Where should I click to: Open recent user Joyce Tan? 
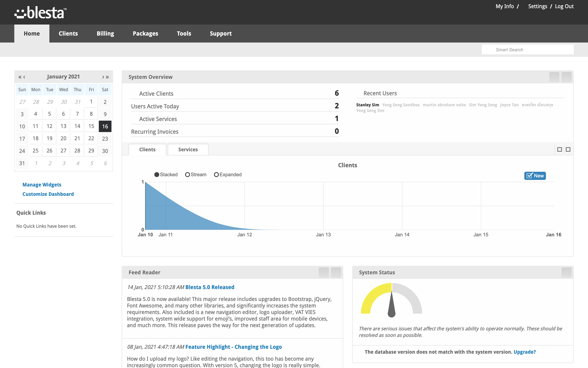tap(509, 105)
